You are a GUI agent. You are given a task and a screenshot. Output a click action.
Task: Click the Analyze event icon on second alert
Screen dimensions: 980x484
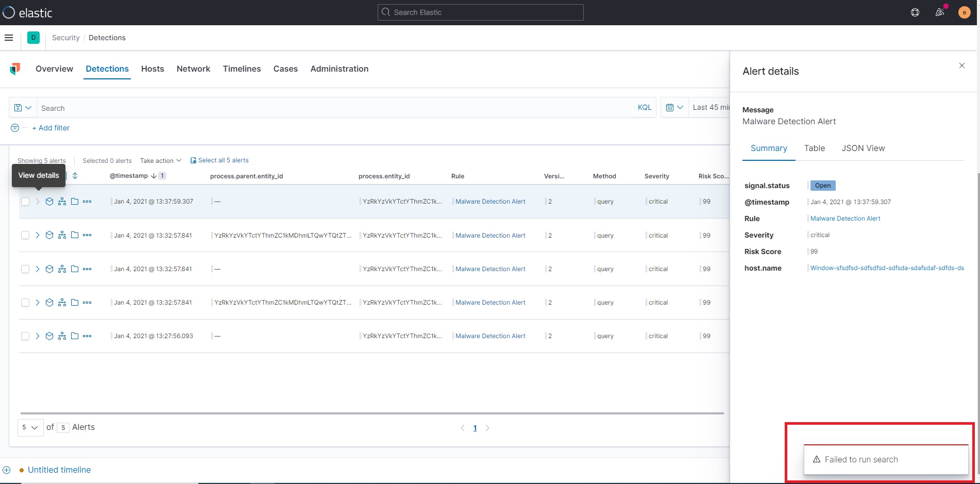point(62,235)
